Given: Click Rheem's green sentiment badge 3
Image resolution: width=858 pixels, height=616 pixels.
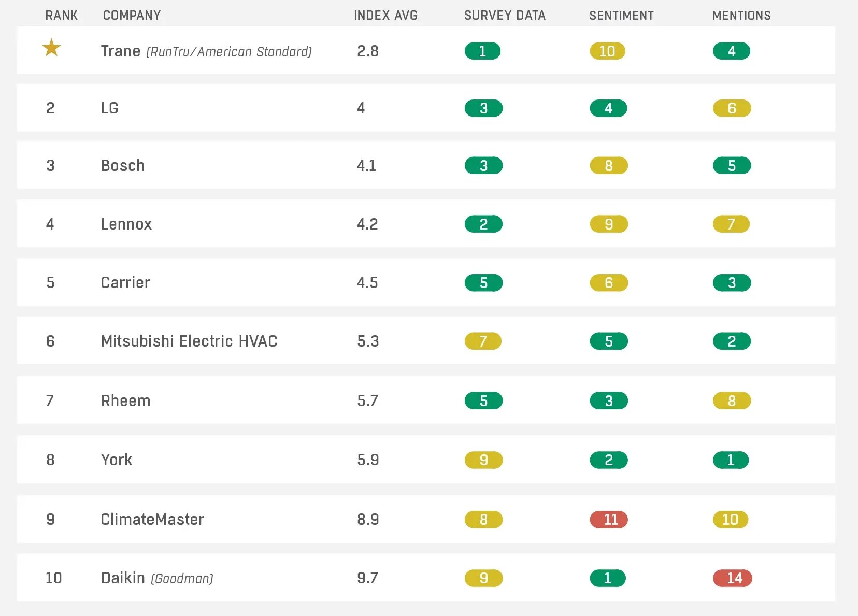Looking at the screenshot, I should (x=609, y=400).
